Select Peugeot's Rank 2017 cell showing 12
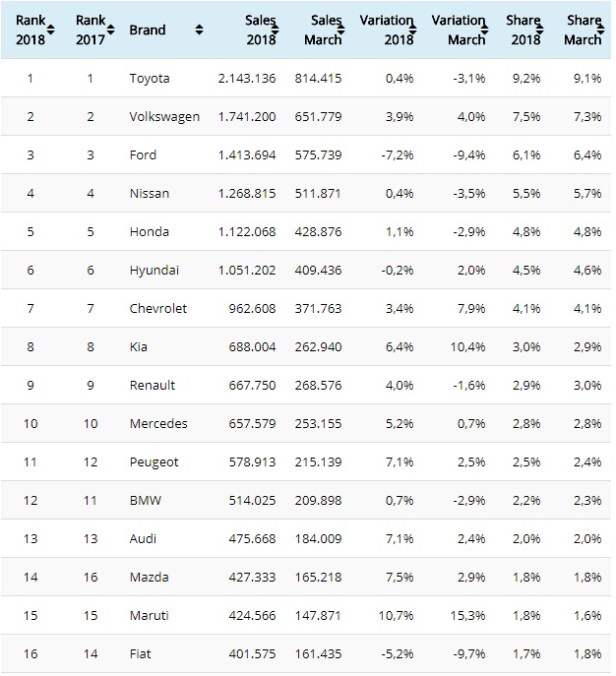Screen dimensions: 616x676 [x=90, y=461]
